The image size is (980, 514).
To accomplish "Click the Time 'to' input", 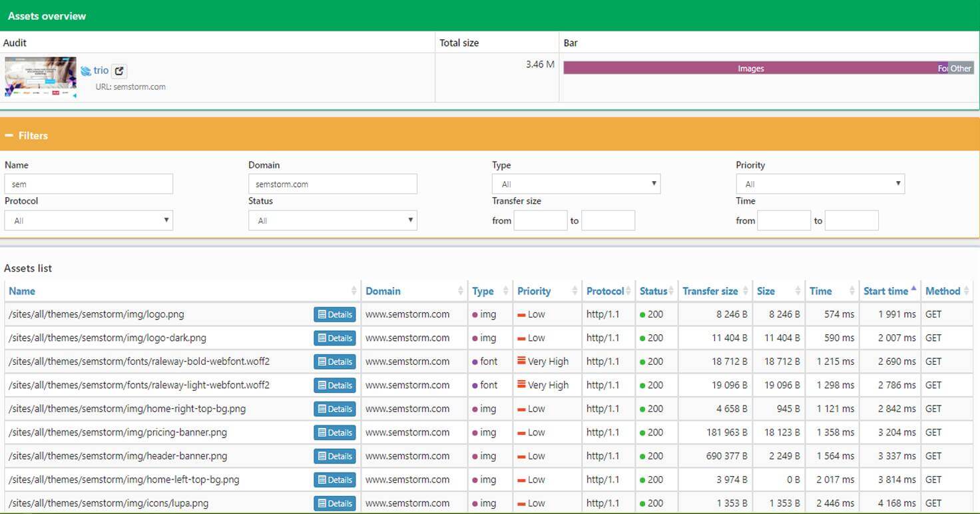I will 852,220.
